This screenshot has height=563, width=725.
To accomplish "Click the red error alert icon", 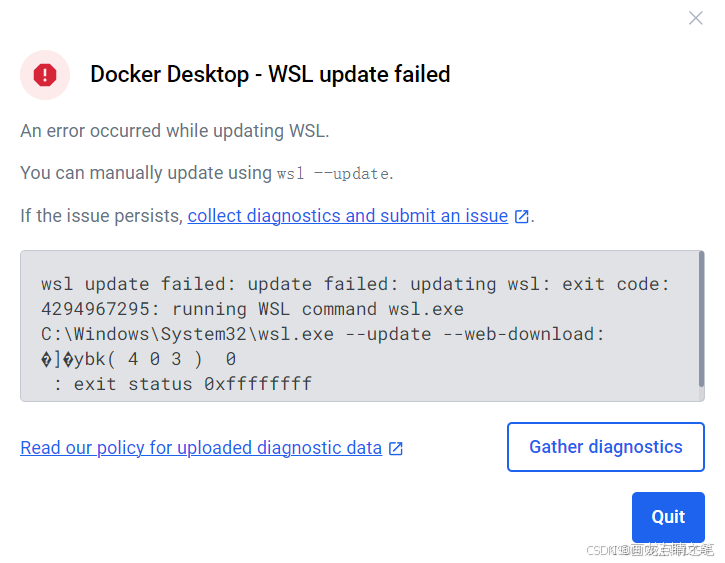I will pyautogui.click(x=45, y=75).
